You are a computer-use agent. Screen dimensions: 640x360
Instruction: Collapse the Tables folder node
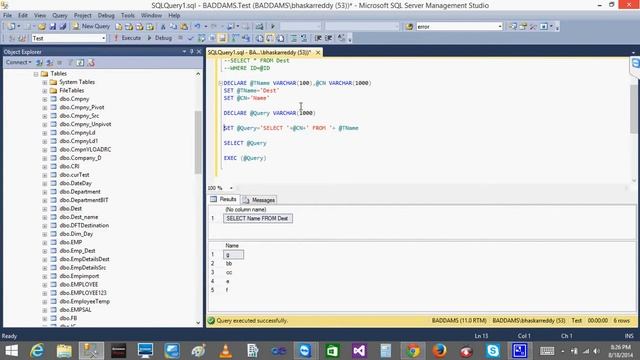click(36, 74)
